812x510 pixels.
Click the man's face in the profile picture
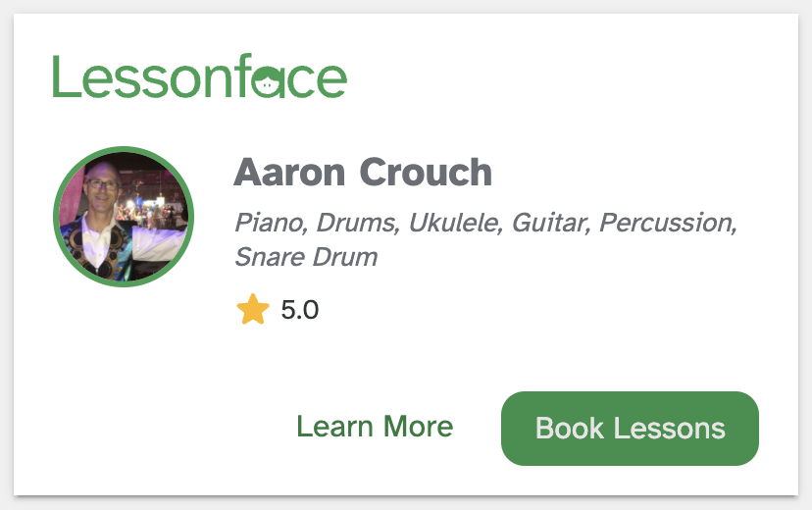pos(101,191)
